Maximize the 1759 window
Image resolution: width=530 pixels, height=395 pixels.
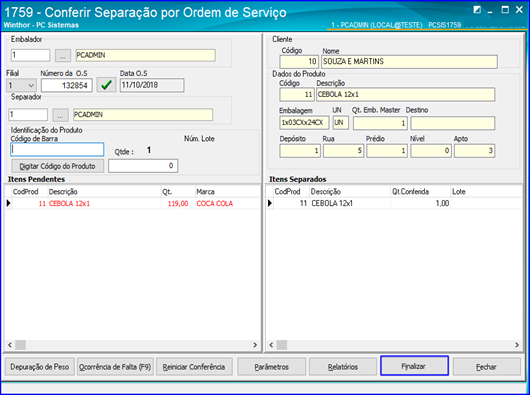pyautogui.click(x=505, y=10)
